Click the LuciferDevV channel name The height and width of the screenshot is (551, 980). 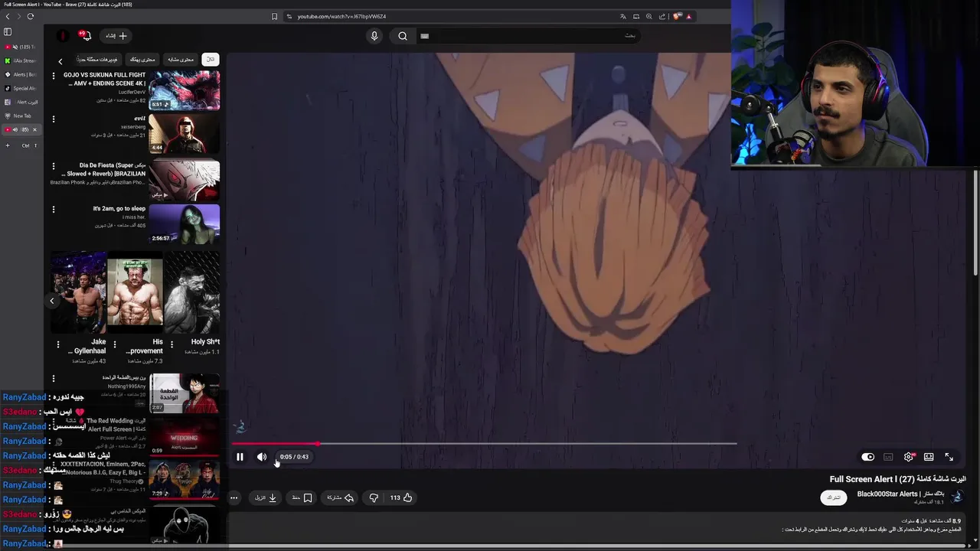click(x=132, y=92)
